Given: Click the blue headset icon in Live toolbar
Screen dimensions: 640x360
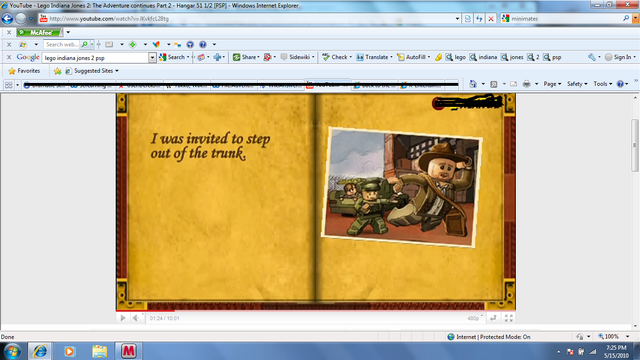Looking at the screenshot, I should click(x=190, y=44).
